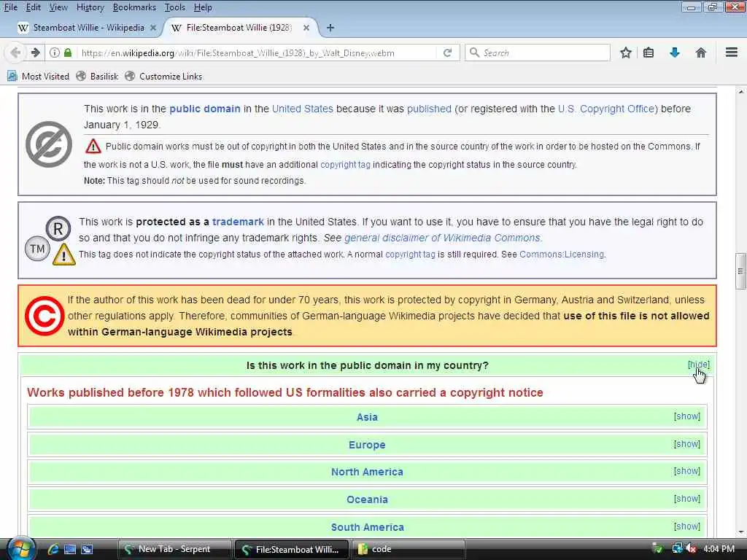This screenshot has width=747, height=560.
Task: Open Customize Links bookmark
Action: (x=163, y=76)
